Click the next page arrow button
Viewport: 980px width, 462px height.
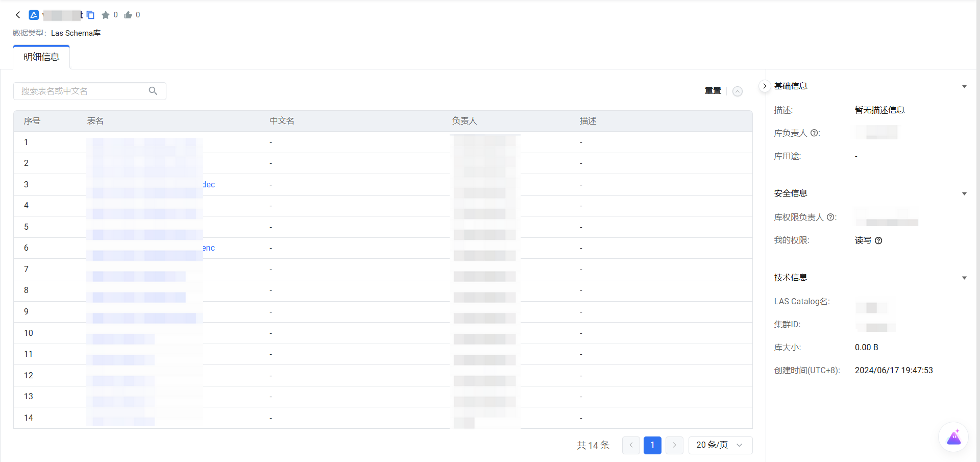coord(674,445)
